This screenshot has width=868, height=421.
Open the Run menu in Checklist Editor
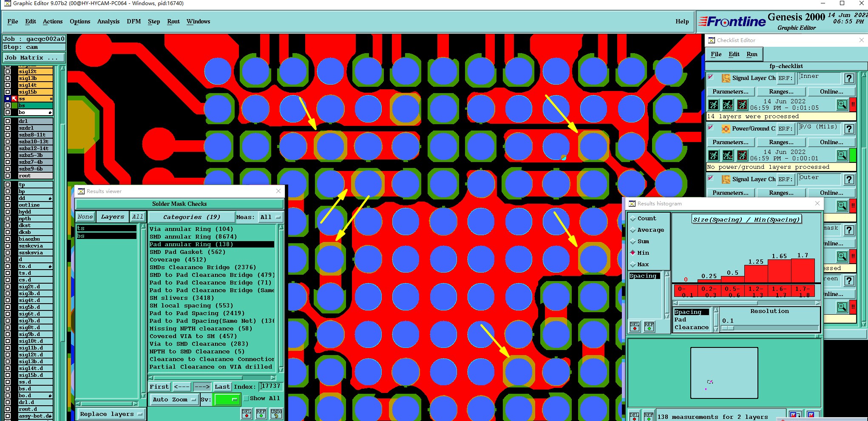click(752, 54)
